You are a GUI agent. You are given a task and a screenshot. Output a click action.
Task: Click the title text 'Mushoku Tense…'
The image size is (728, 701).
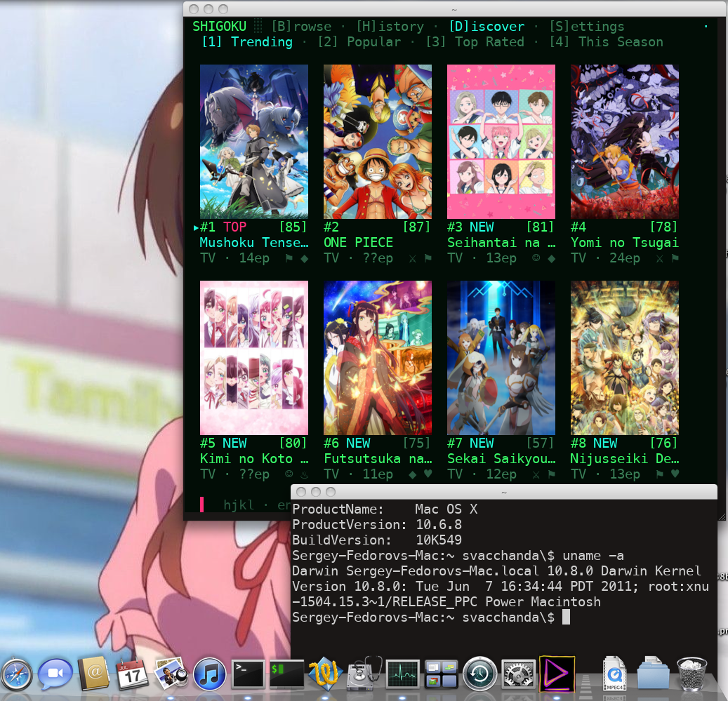(x=254, y=243)
